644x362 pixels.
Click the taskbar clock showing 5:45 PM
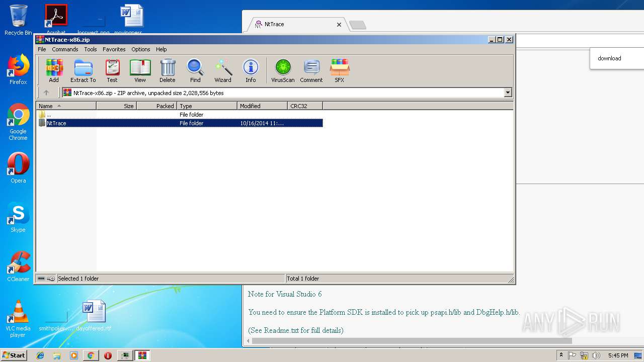tap(618, 355)
